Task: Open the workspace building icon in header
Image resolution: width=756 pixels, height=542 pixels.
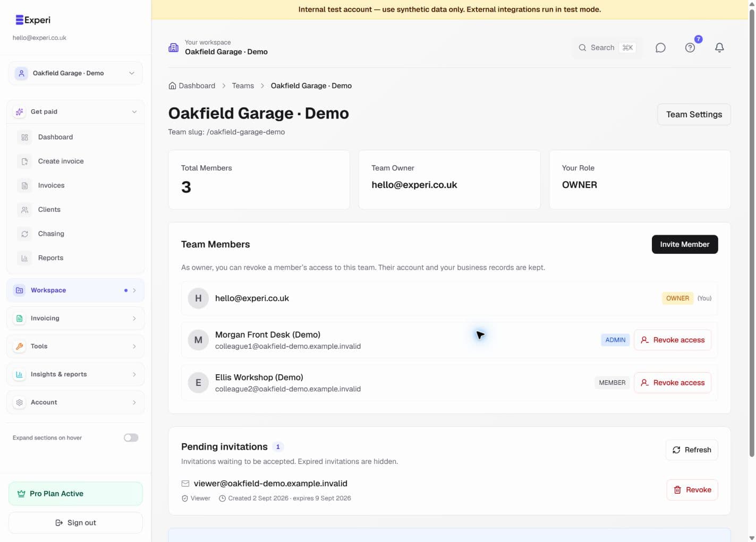Action: [174, 48]
